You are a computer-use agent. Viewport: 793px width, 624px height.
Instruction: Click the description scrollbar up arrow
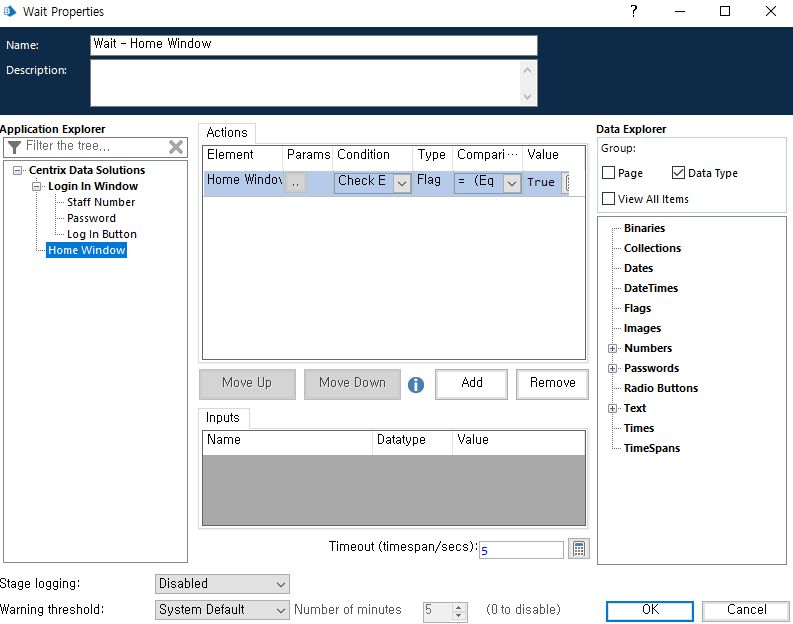pos(527,70)
